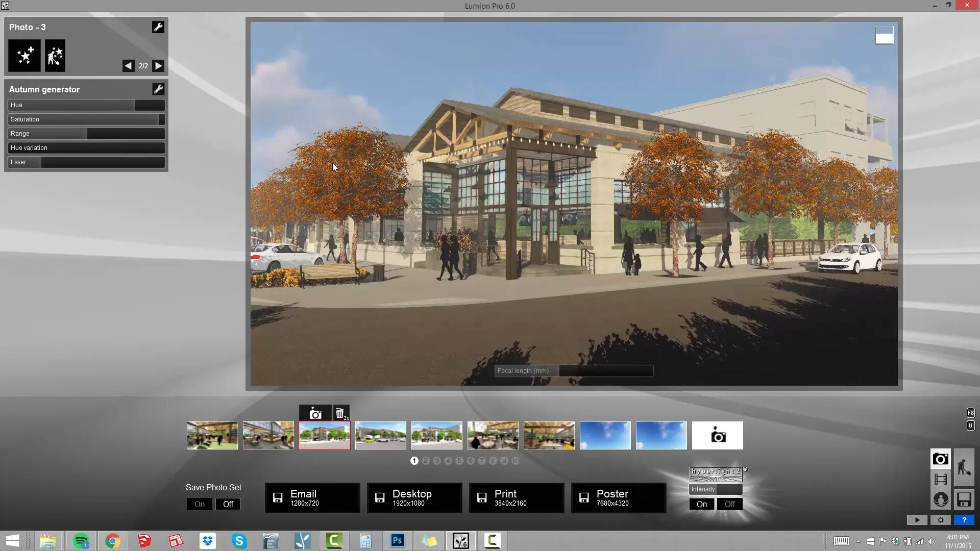Viewport: 980px width, 551px height.
Task: Turn Save Photo Set On
Action: coord(200,504)
